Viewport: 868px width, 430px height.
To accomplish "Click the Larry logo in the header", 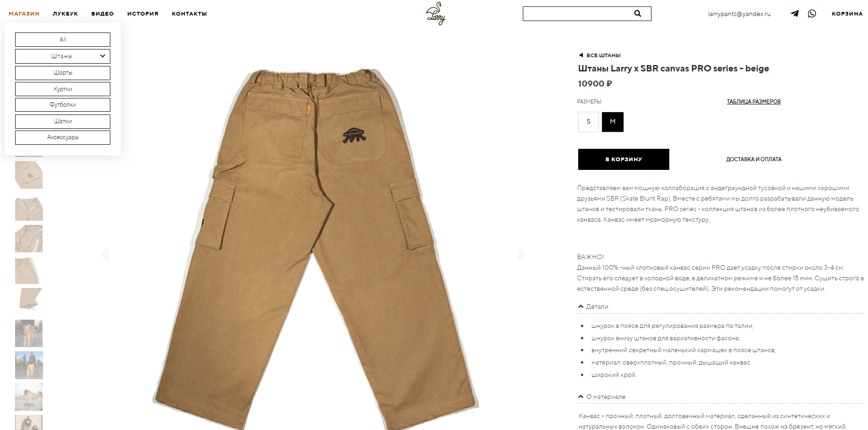I will (435, 13).
